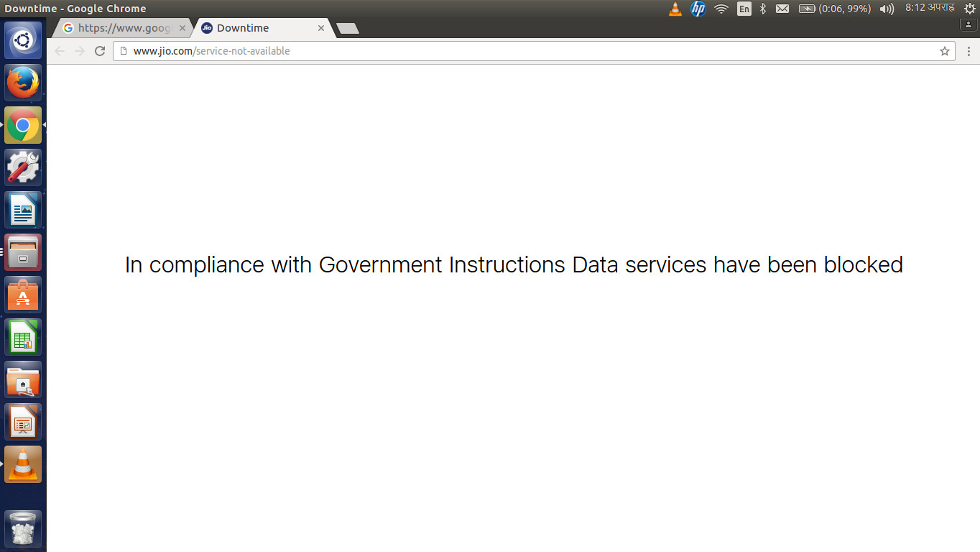Open Ubuntu Software Center
Viewport: 980px width, 552px height.
tap(23, 295)
